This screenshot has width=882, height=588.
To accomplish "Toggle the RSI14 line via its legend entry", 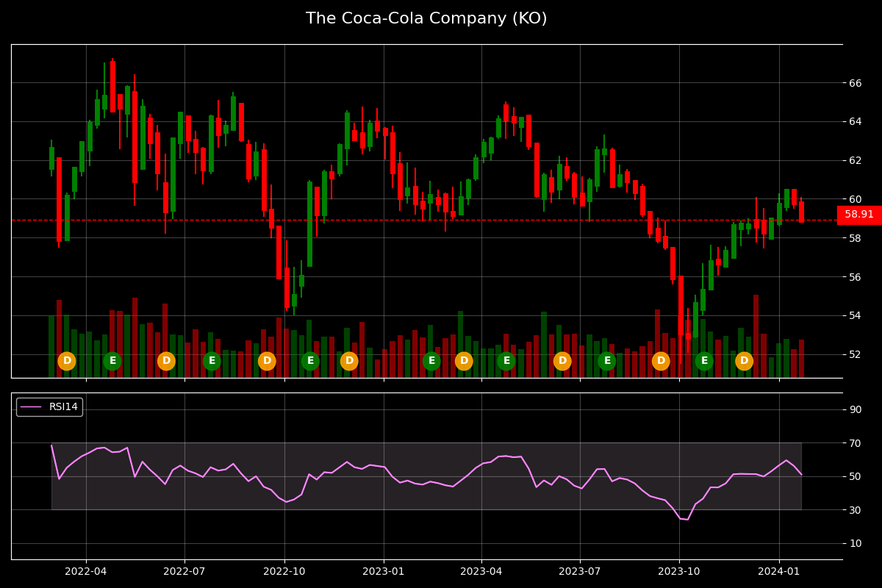I will coord(50,406).
